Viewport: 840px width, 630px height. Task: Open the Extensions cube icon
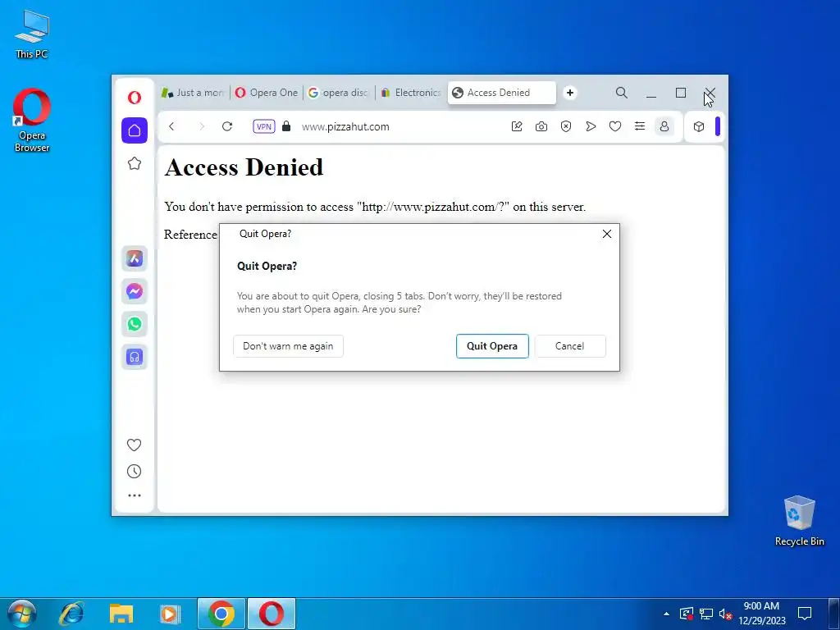[x=699, y=126]
